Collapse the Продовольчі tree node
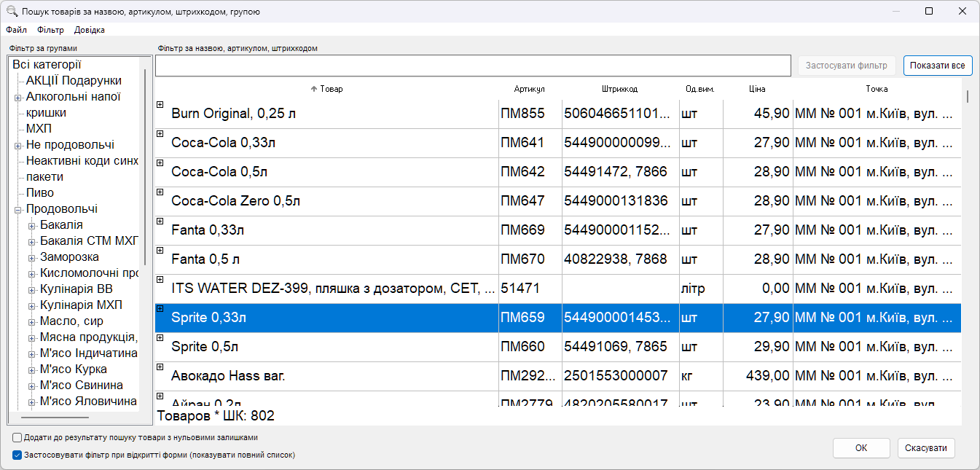This screenshot has width=980, height=470. tap(17, 209)
